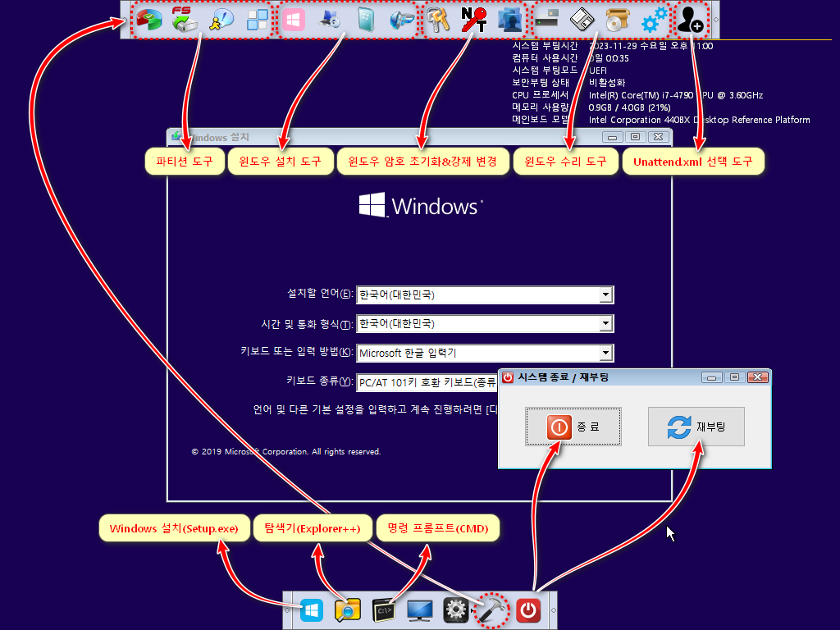Open the blue four-squares tile icon
This screenshot has width=840, height=630.
click(257, 20)
